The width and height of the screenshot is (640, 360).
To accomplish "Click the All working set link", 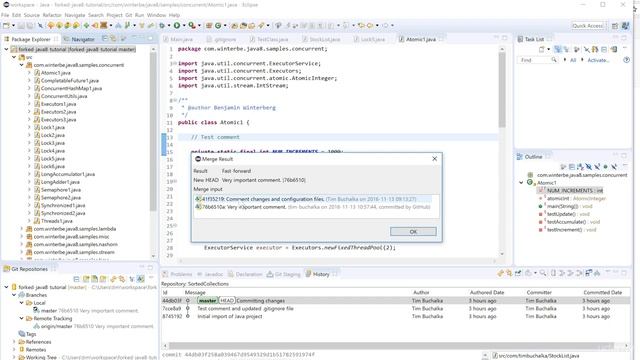I will coord(573,60).
